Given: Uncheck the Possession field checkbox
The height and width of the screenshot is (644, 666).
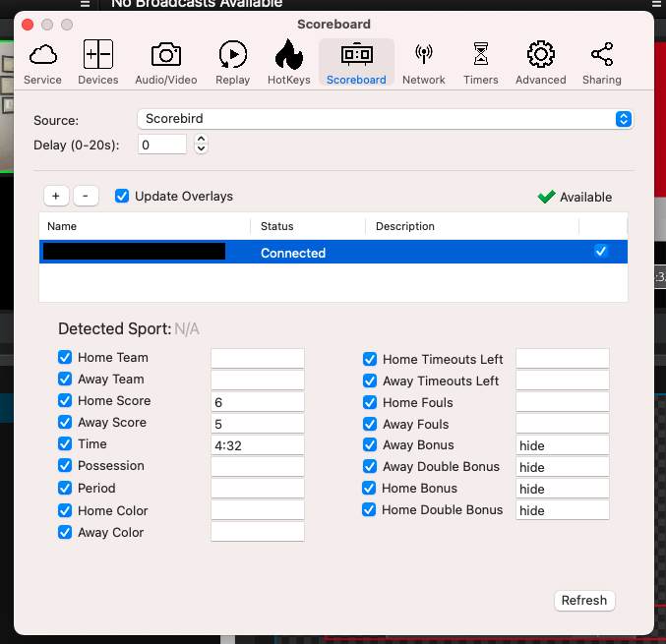Looking at the screenshot, I should pyautogui.click(x=65, y=466).
